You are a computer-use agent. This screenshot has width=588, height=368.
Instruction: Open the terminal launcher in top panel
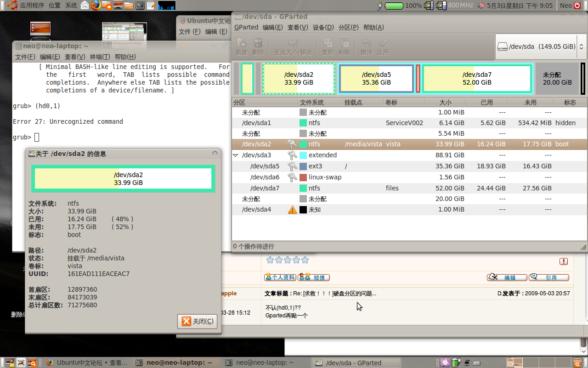(x=140, y=6)
